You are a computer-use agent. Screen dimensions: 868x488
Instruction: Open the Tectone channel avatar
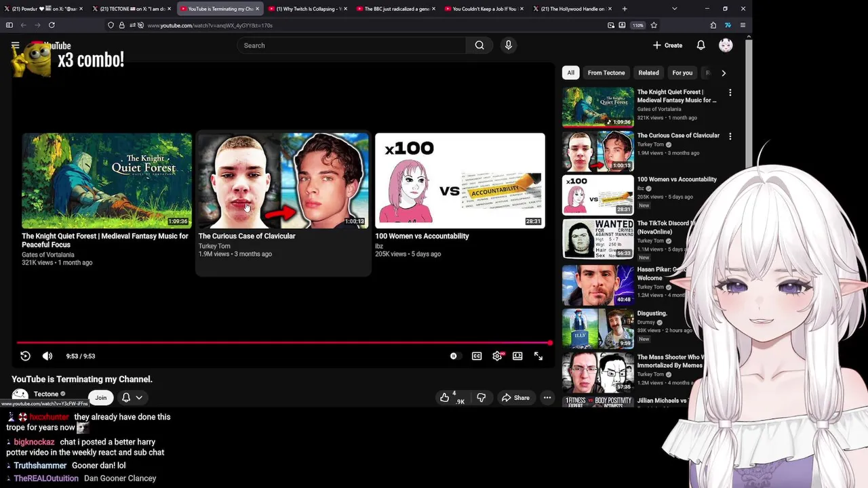(20, 395)
